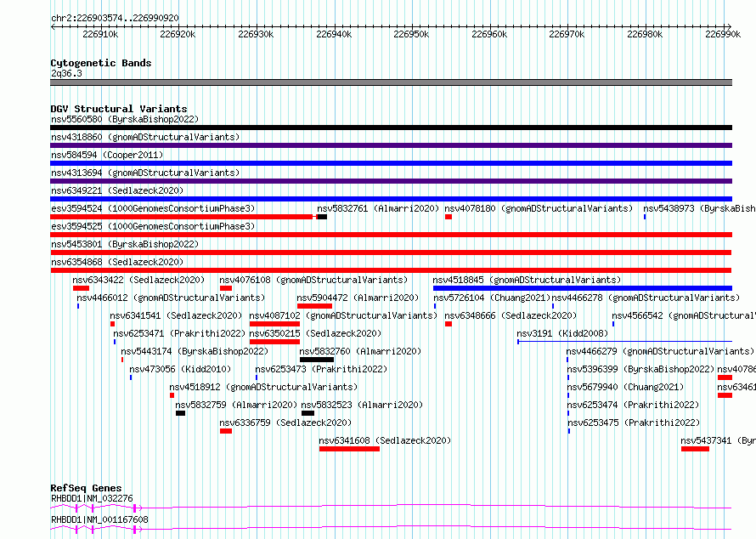Screen dimensions: 756x539
Task: Click nsv5453801 ByrskaBishop2022 label
Action: point(125,244)
